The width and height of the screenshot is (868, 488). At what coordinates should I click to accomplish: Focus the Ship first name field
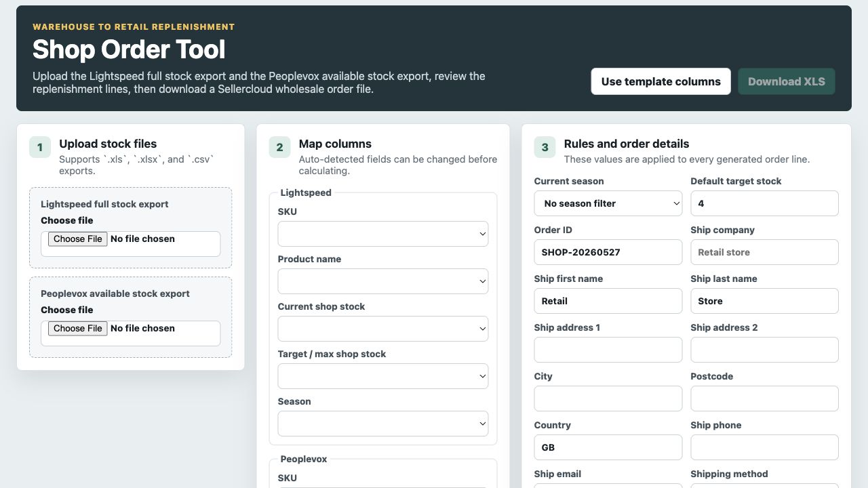(608, 301)
